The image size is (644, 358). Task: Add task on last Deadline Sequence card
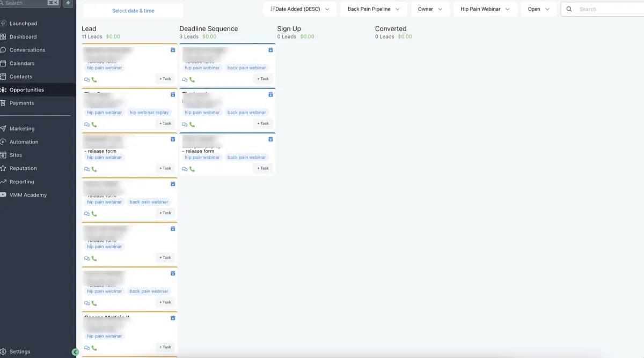coord(263,168)
